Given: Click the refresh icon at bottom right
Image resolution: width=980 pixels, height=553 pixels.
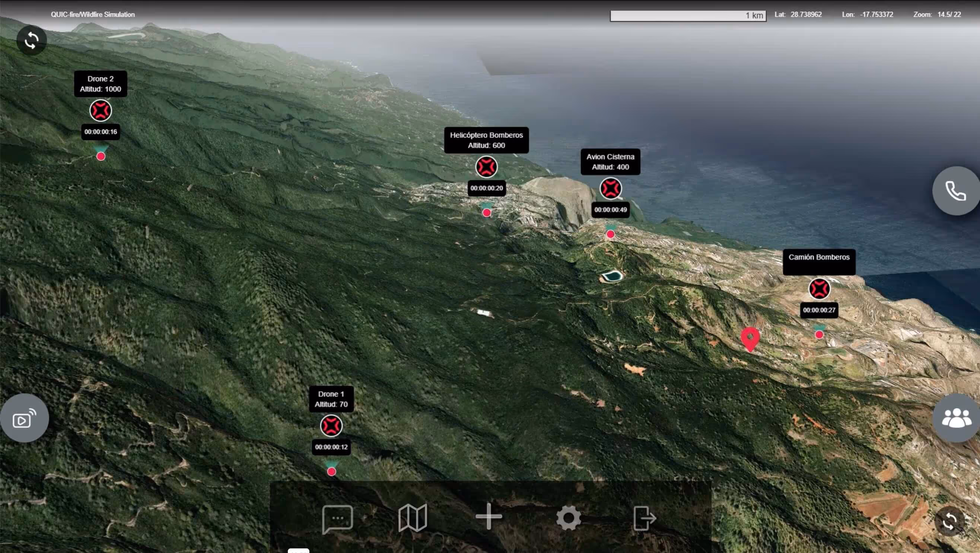Looking at the screenshot, I should [949, 521].
